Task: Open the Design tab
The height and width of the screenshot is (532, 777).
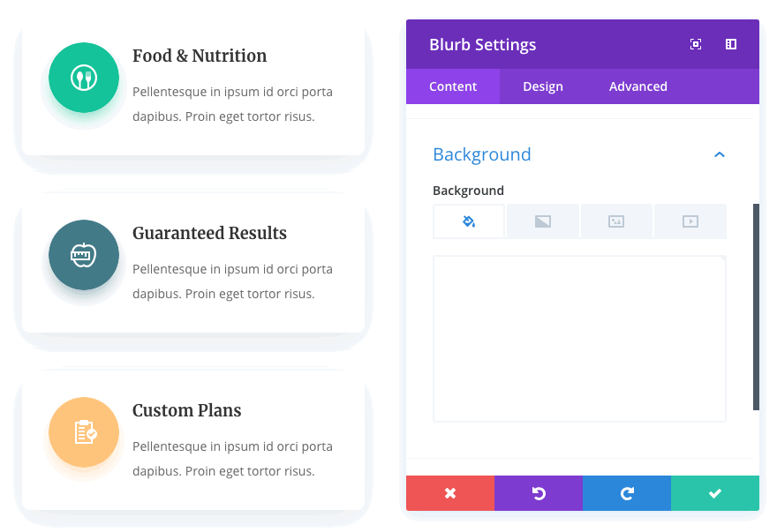Action: coord(543,86)
